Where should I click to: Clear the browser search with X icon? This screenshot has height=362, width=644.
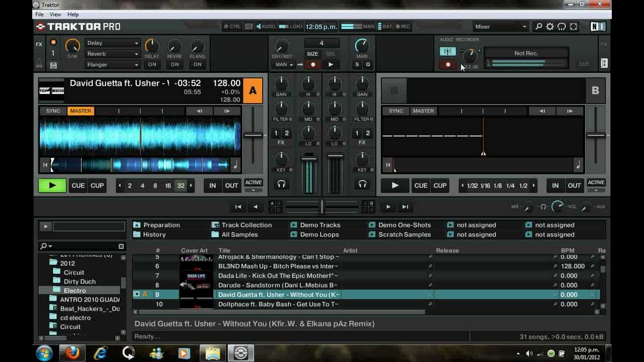tap(121, 246)
